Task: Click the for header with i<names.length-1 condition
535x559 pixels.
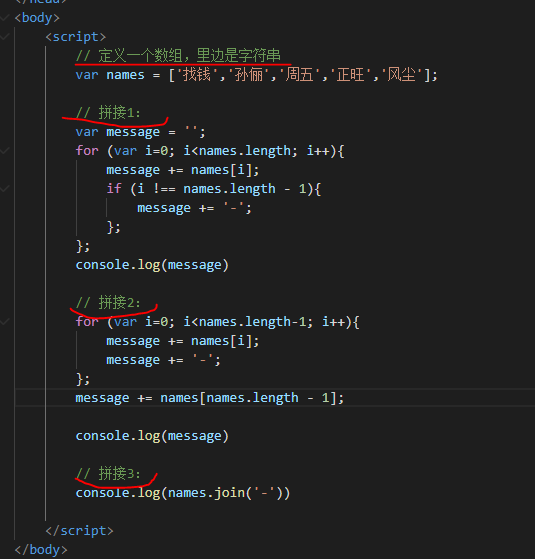Action: click(217, 322)
